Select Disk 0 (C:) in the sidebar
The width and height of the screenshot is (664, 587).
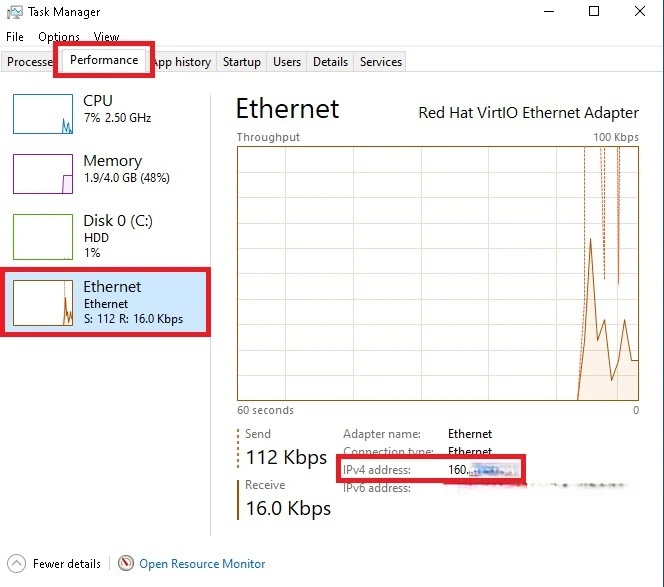(x=106, y=236)
